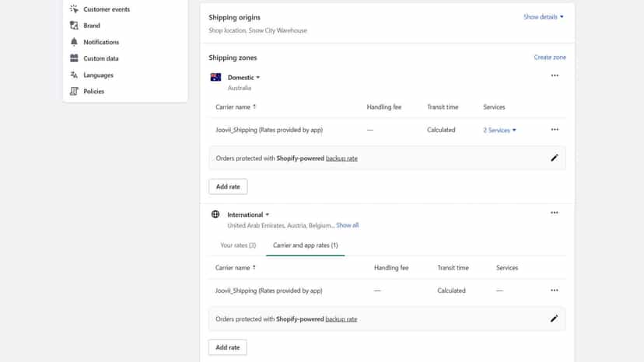
Task: Click the Notifications bell icon
Action: tap(74, 42)
